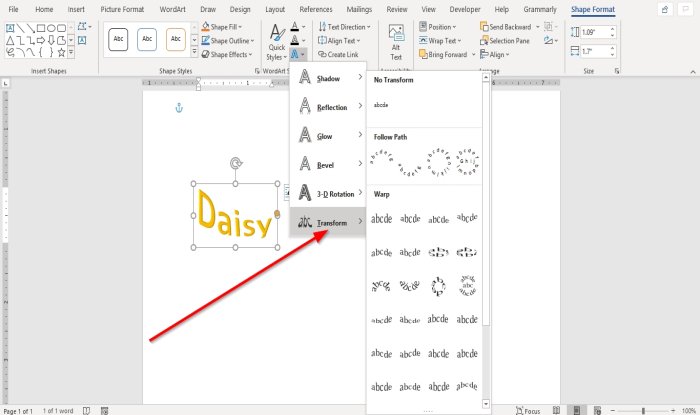700x415 pixels.
Task: Select the Oval shape in shapes gallery
Action: click(x=51, y=28)
